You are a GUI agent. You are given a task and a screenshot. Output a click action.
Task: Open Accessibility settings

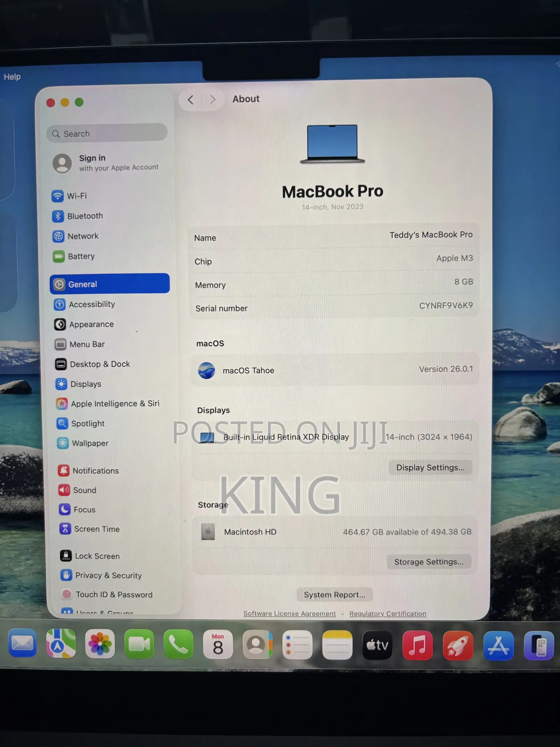(x=84, y=304)
